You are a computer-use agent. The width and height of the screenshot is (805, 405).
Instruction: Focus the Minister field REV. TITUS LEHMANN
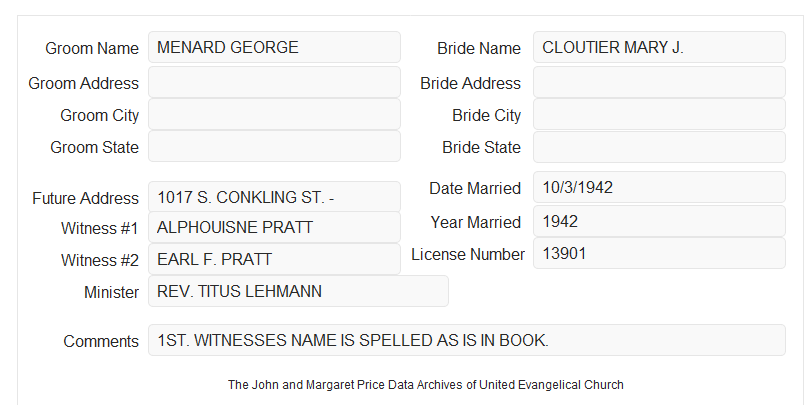[x=298, y=291]
